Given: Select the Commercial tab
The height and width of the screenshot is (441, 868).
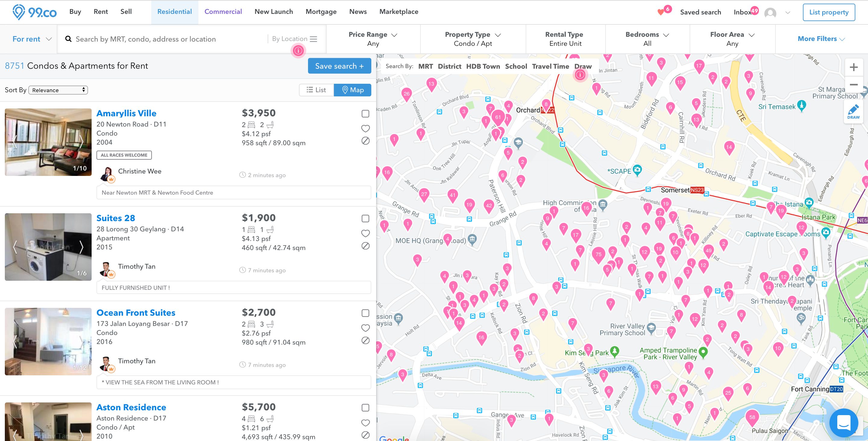Looking at the screenshot, I should coord(223,12).
